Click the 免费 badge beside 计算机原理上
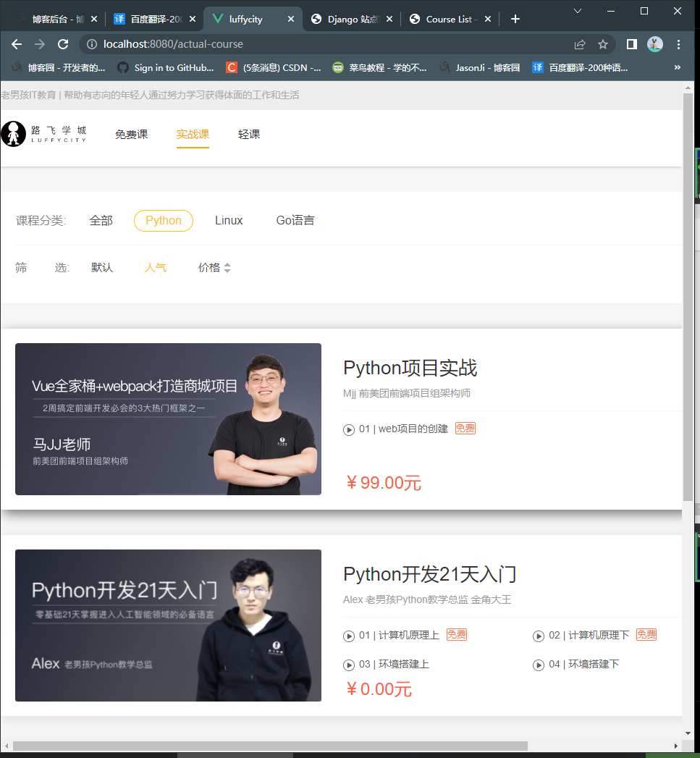 click(x=456, y=635)
